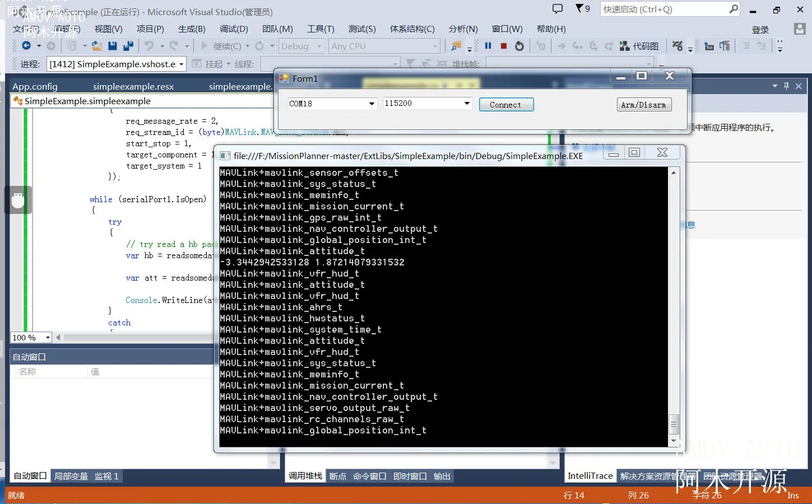812x504 pixels.
Task: Click the Continue (继续) debugging button
Action: click(x=221, y=46)
